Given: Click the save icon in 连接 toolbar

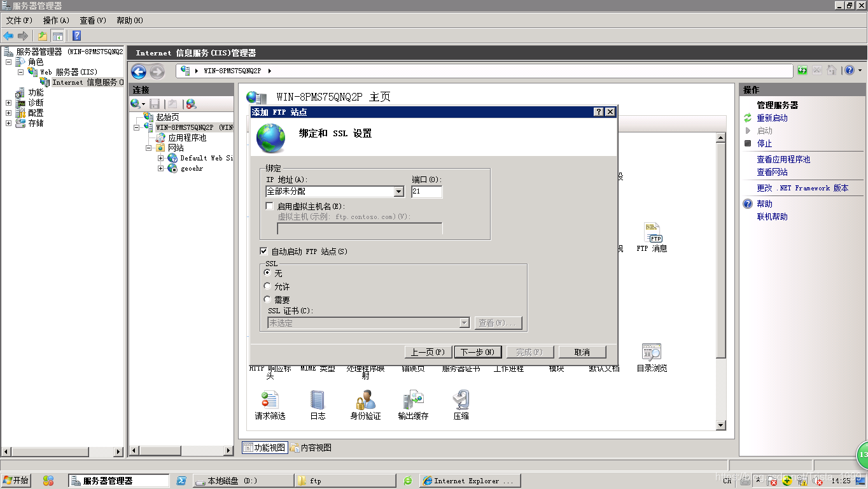Looking at the screenshot, I should pos(155,104).
